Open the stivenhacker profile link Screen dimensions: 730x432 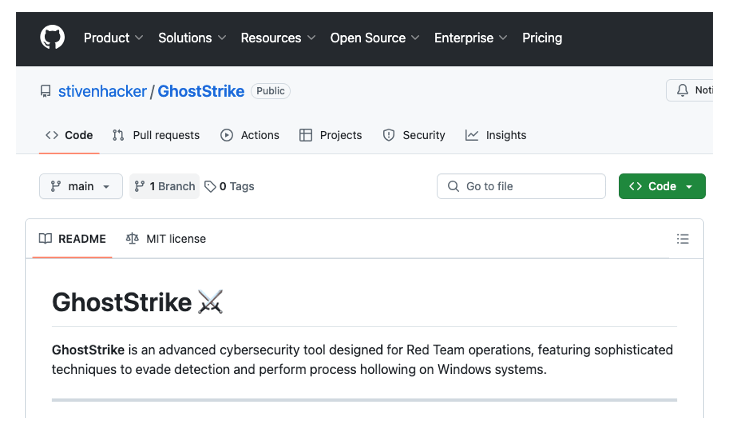(x=102, y=91)
